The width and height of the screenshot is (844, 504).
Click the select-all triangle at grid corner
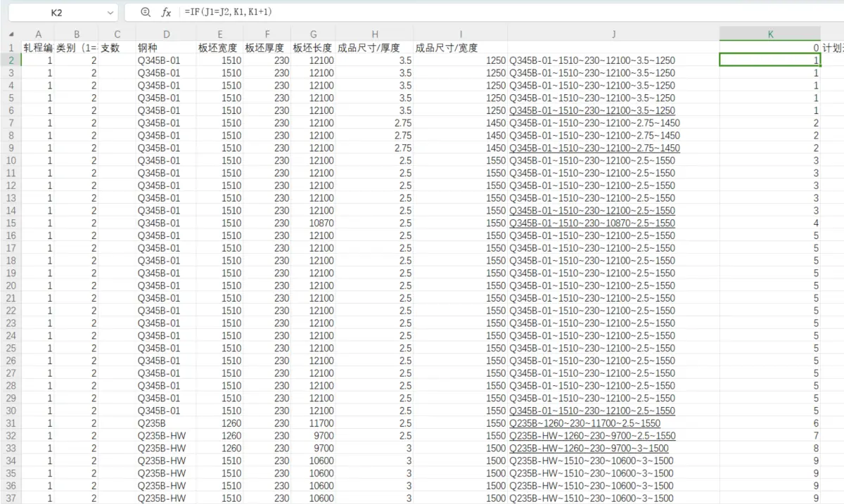point(11,34)
